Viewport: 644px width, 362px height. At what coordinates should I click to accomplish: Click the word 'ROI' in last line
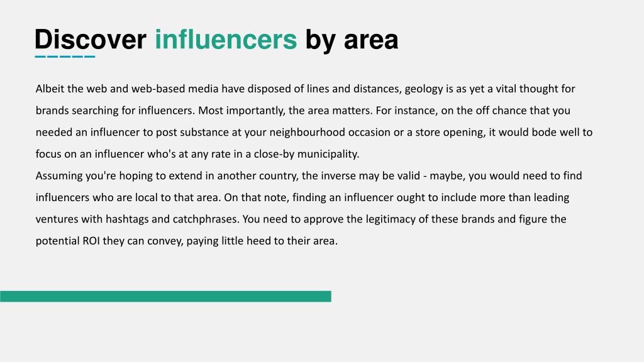click(x=91, y=241)
